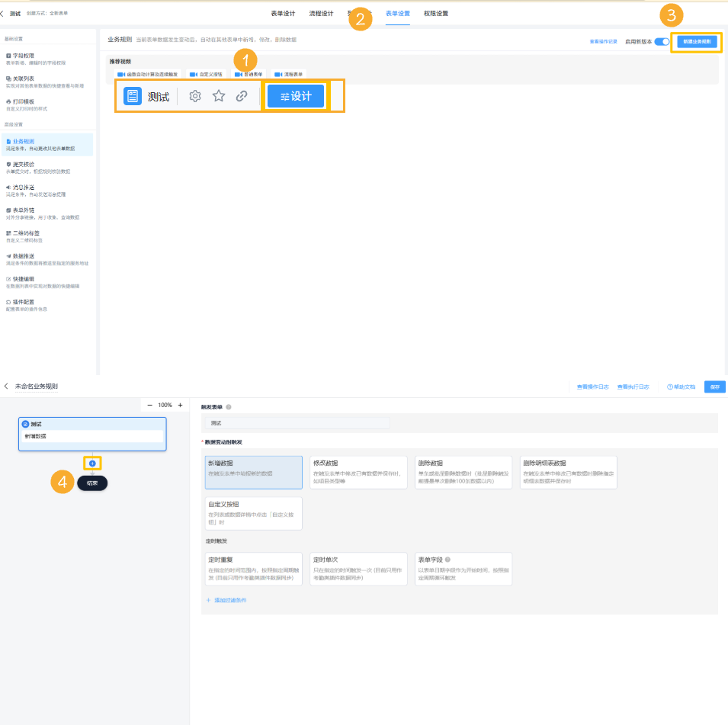Click the plus node icon above 结束
The width and height of the screenshot is (728, 725).
[x=92, y=463]
